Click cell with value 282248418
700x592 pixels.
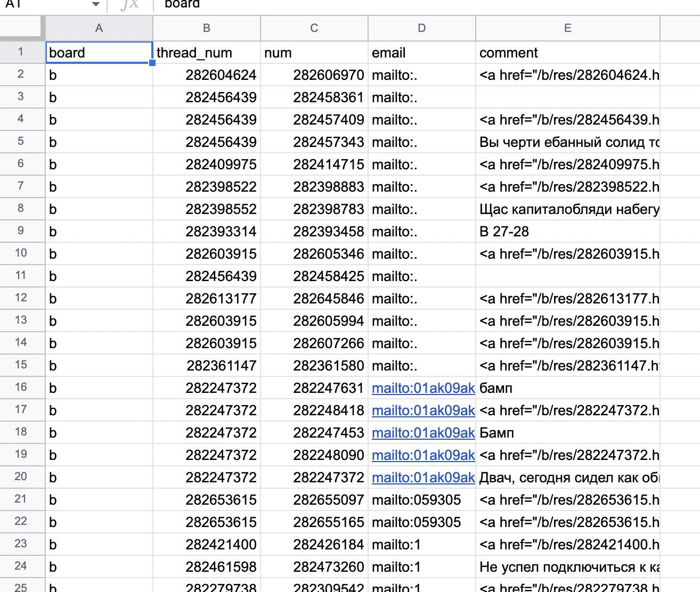[x=314, y=410]
